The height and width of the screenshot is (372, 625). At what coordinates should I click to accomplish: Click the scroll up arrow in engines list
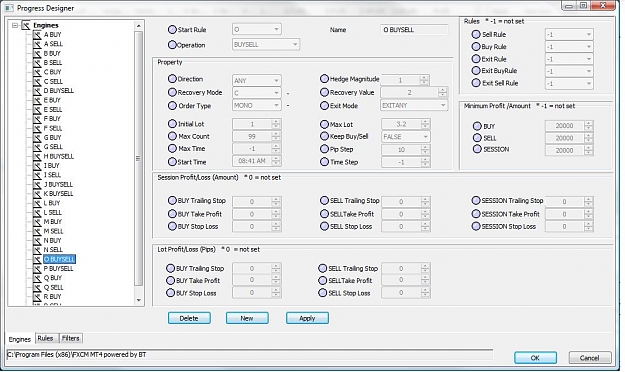pos(138,26)
